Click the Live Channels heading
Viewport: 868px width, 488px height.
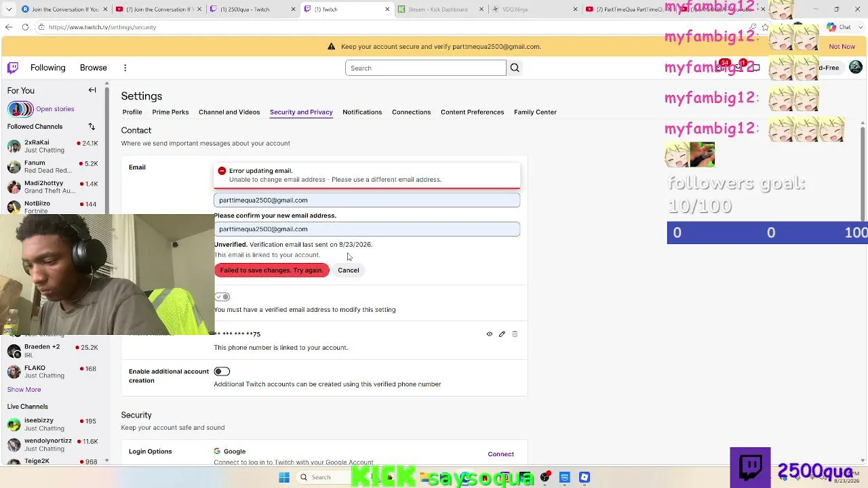[28, 407]
